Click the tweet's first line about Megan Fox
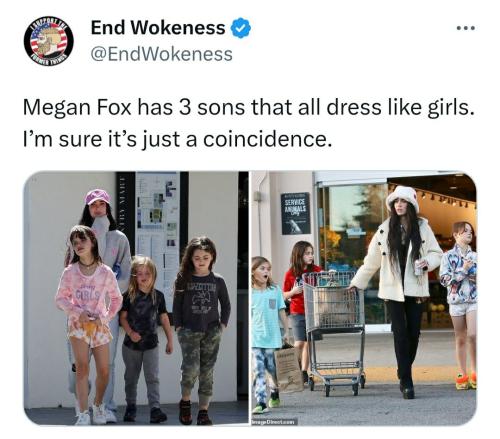Image resolution: width=500 pixels, height=439 pixels. point(249,108)
